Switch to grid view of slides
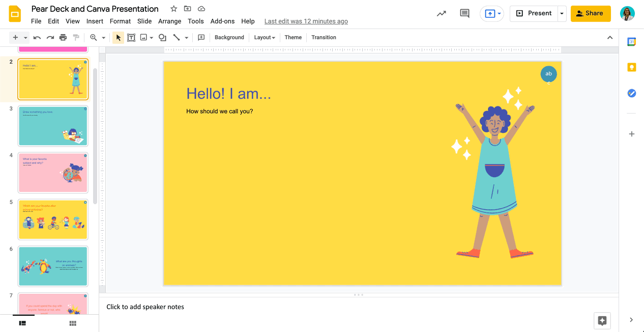The width and height of the screenshot is (644, 332). click(x=72, y=323)
